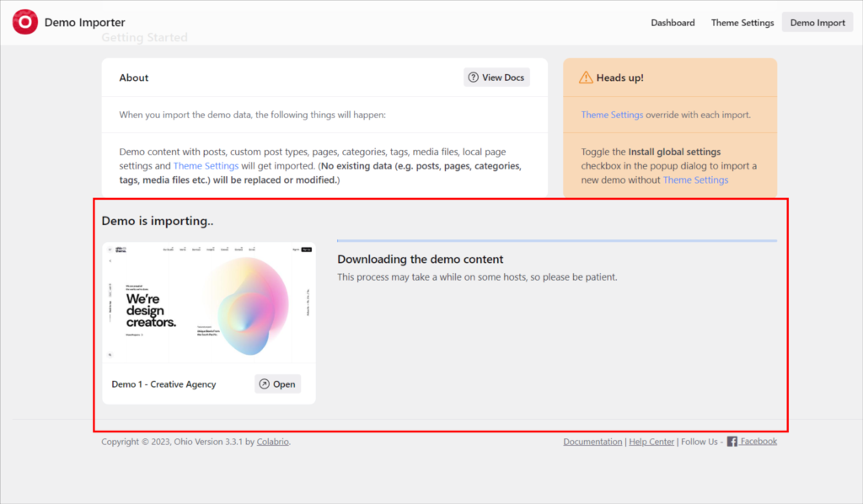Switch to Theme Settings in top navigation
The height and width of the screenshot is (504, 863).
coord(742,23)
